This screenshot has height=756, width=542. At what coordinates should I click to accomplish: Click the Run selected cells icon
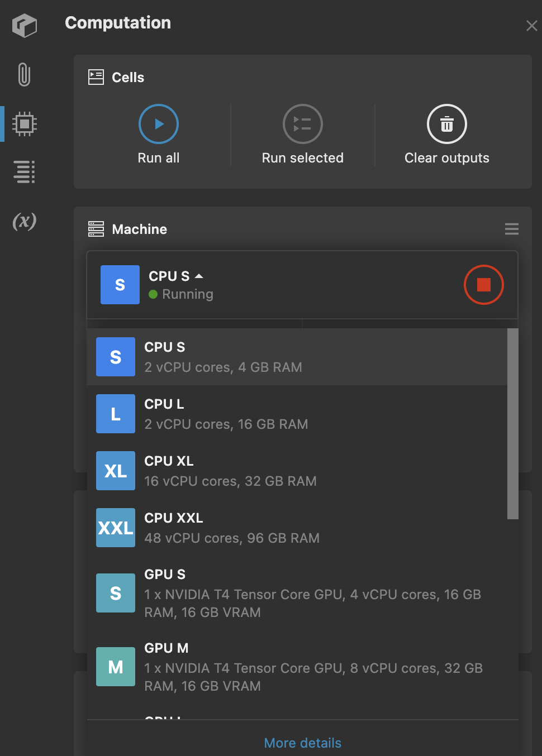302,124
